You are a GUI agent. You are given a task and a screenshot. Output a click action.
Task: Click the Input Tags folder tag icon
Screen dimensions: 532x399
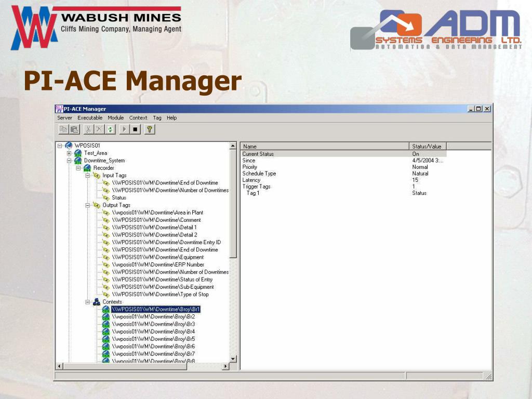coord(97,176)
